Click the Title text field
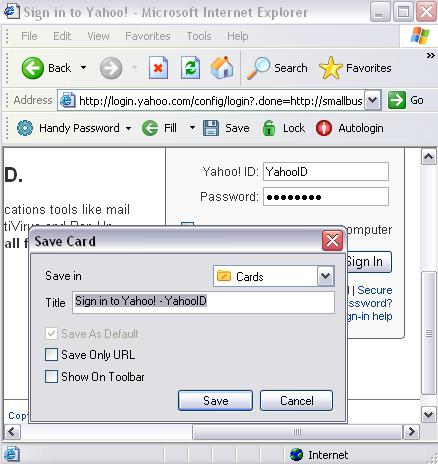This screenshot has height=464, width=438. pos(203,302)
